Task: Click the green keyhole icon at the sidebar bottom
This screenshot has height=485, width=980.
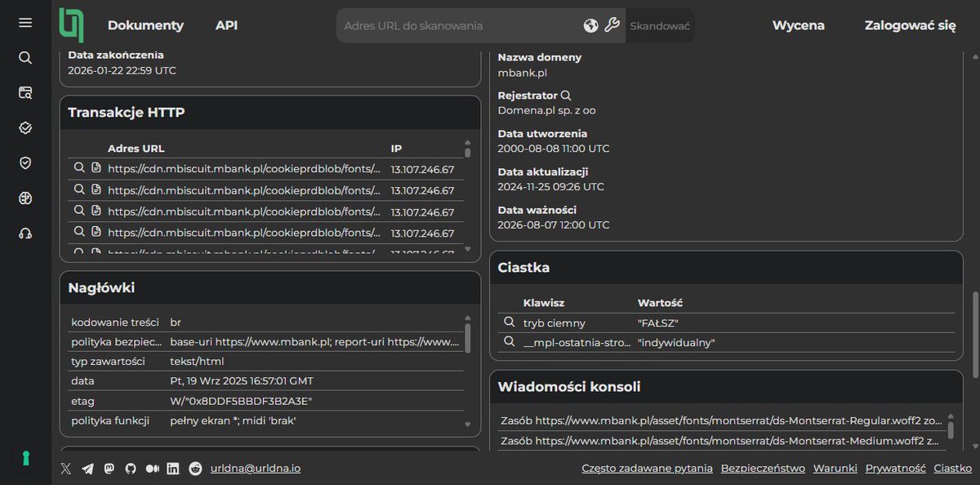Action: 25,459
